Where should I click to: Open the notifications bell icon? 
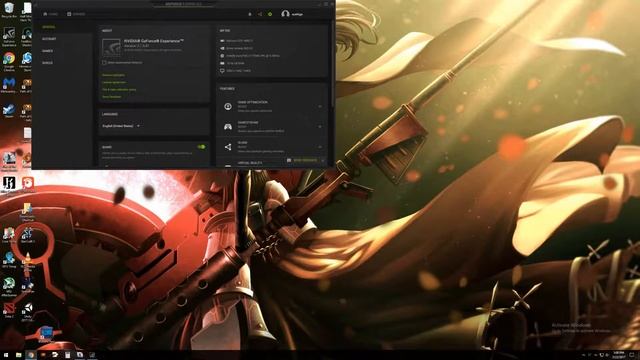(x=250, y=14)
